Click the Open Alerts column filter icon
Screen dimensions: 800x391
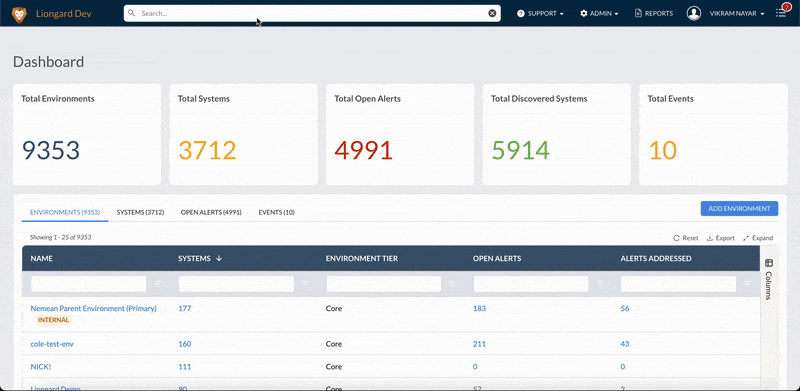600,283
